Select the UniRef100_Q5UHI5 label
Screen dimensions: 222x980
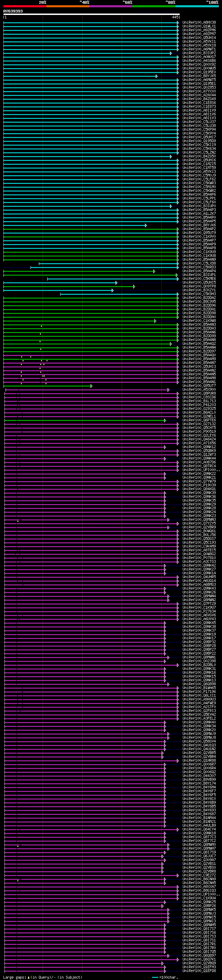[199, 282]
